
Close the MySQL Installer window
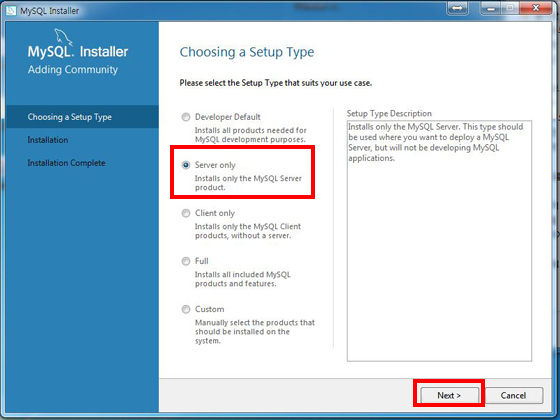pyautogui.click(x=536, y=8)
